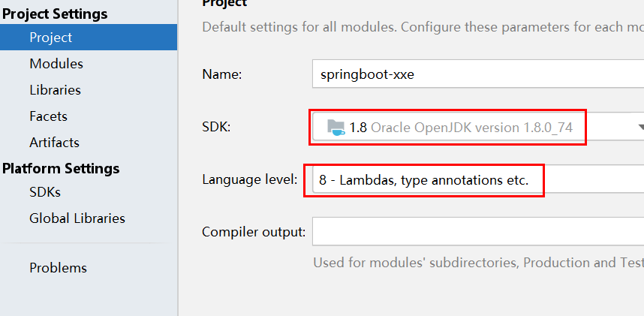This screenshot has height=316, width=644.
Task: Click the JDK folder icon in SDK field
Action: (x=336, y=128)
